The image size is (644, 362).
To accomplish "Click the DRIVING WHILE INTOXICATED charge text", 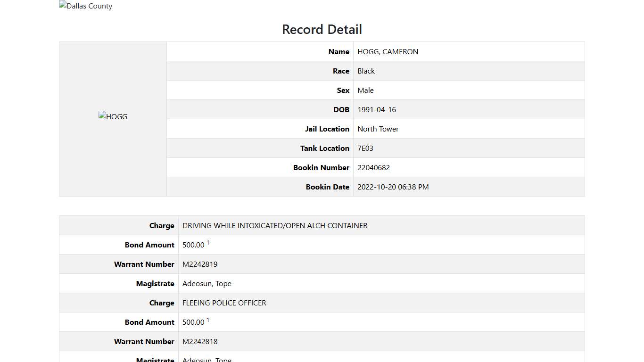I will (x=275, y=225).
